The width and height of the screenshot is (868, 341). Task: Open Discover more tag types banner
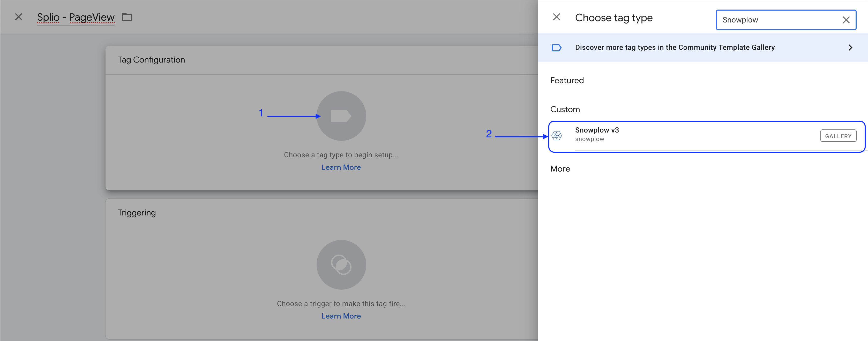(675, 48)
